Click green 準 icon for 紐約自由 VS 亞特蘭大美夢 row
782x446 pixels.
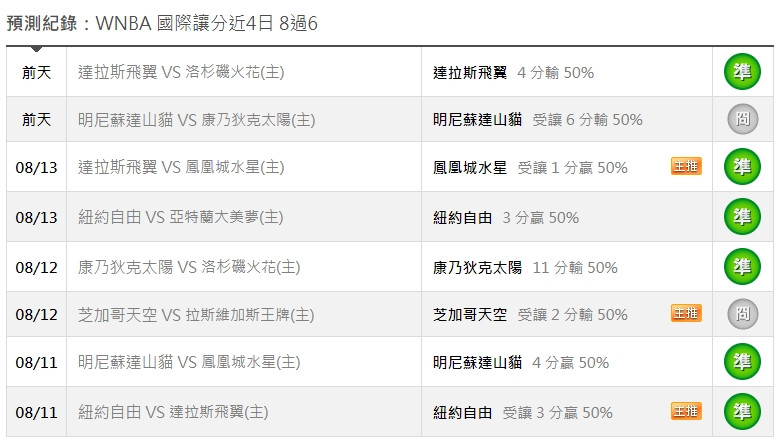742,217
